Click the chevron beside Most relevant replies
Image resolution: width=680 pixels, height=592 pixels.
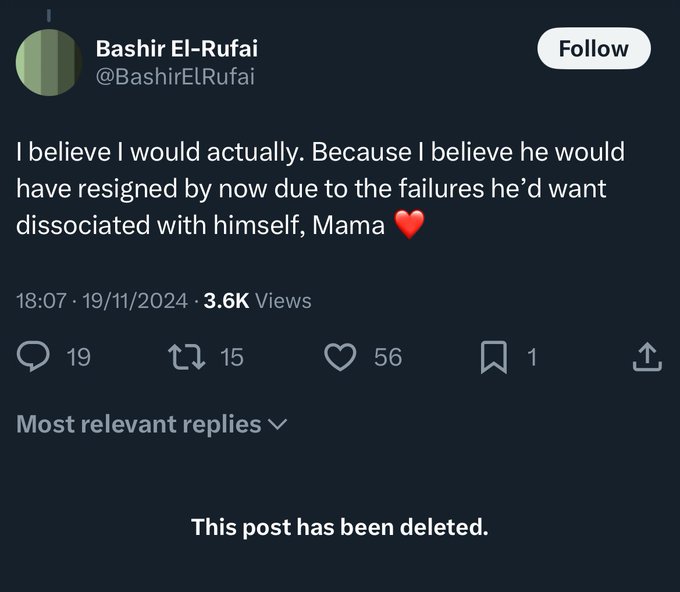[x=278, y=424]
